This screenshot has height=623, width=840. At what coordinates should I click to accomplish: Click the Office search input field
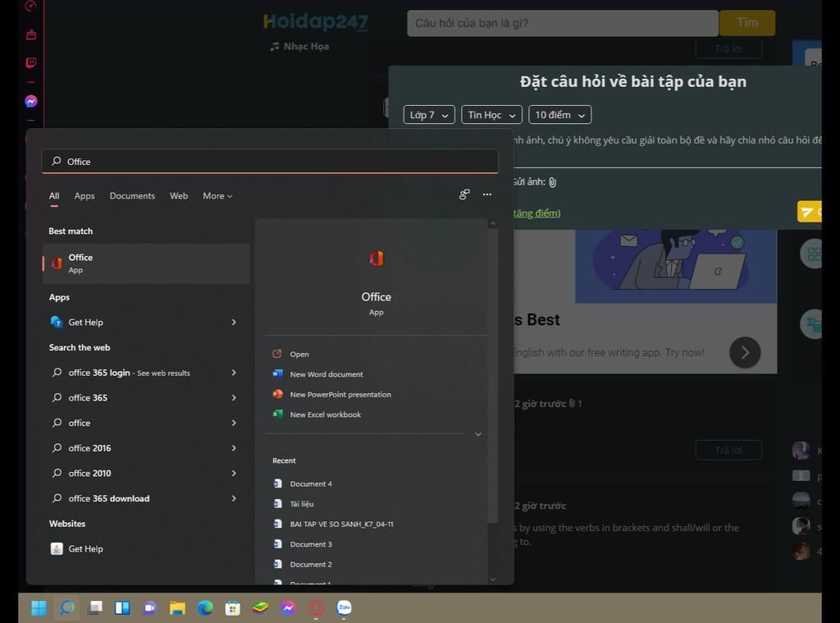[x=270, y=162]
